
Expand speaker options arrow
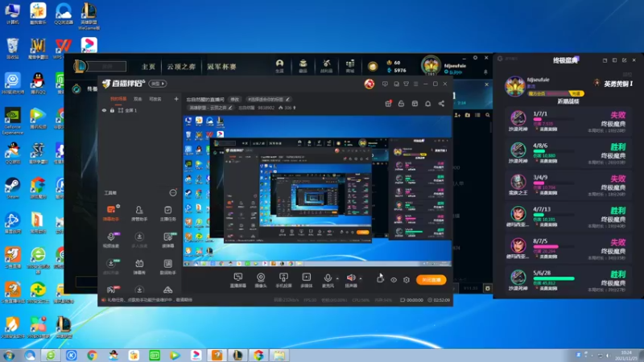(361, 278)
